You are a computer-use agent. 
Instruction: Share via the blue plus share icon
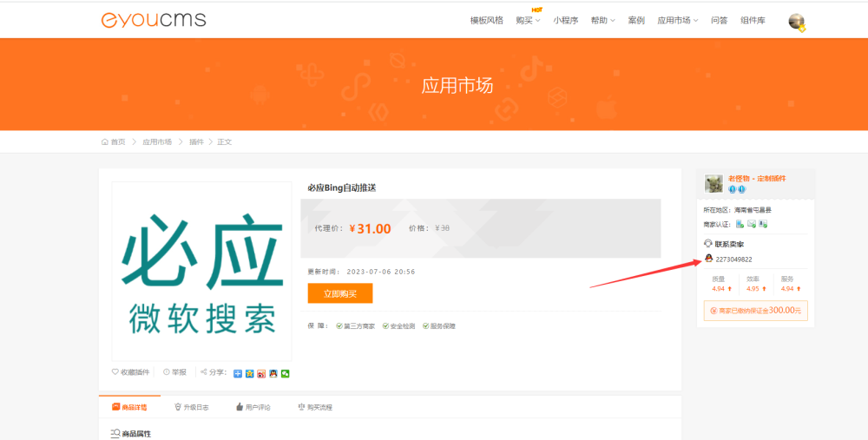coord(238,373)
